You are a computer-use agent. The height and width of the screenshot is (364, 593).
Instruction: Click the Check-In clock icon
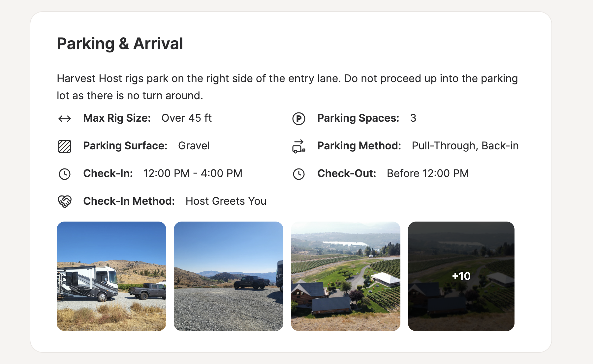(65, 174)
